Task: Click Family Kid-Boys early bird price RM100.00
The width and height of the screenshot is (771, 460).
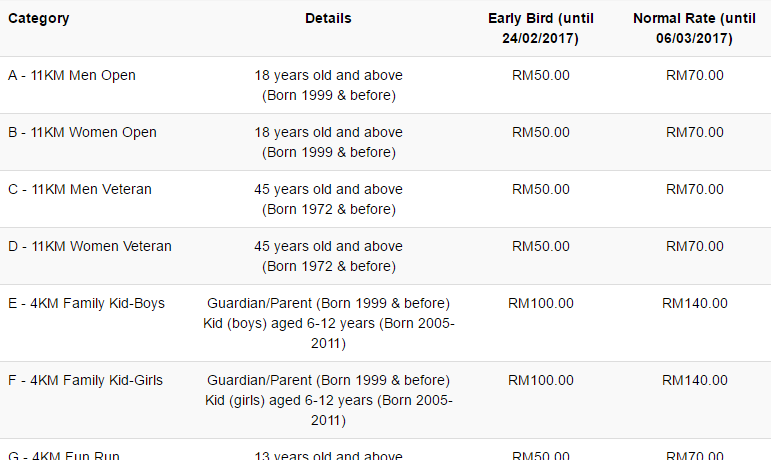Action: pos(541,304)
